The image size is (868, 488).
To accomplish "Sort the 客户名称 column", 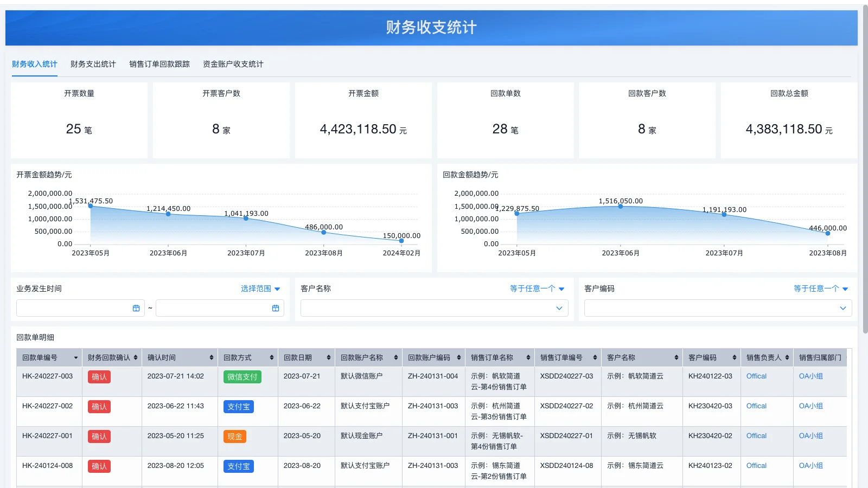I will point(675,357).
